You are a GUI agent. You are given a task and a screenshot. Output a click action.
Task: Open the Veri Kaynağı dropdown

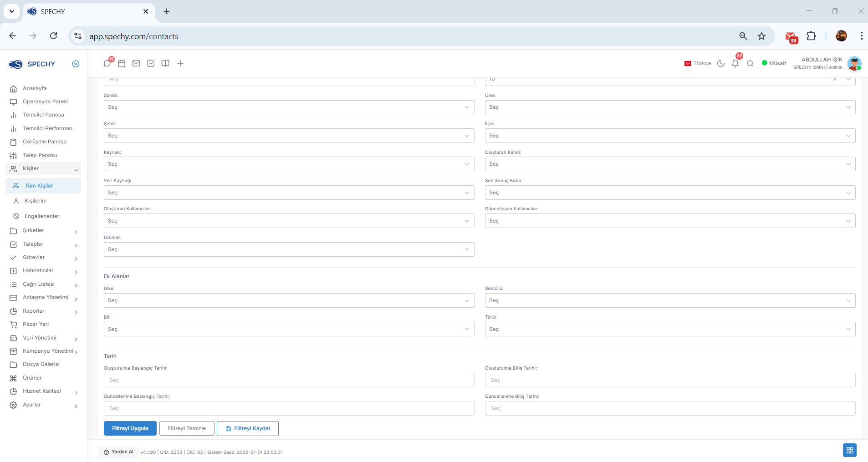(289, 193)
